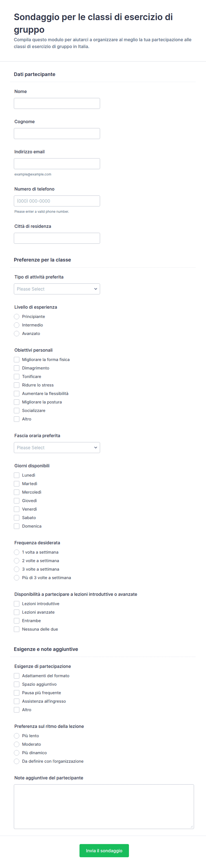Choose Più di 3 volte a settimana

(17, 578)
